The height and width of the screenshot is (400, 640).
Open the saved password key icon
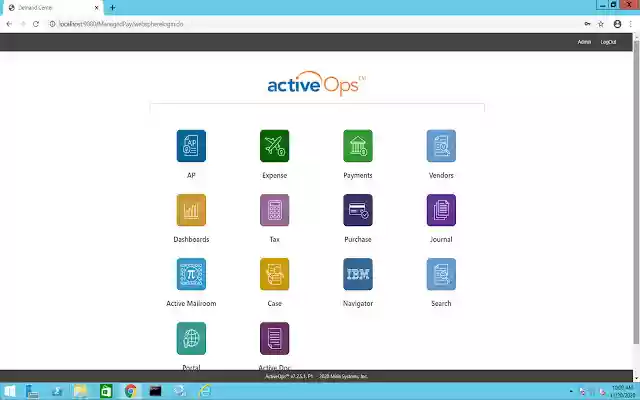[x=587, y=24]
